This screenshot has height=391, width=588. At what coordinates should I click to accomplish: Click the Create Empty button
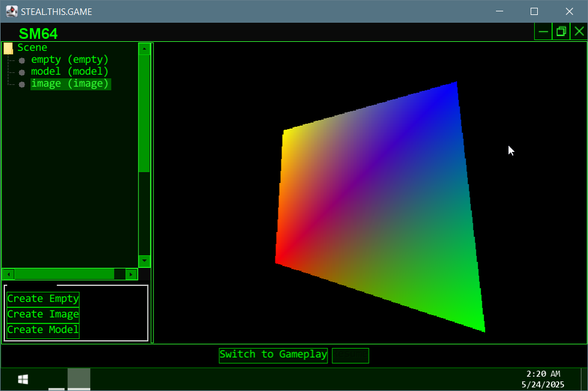[x=43, y=299]
